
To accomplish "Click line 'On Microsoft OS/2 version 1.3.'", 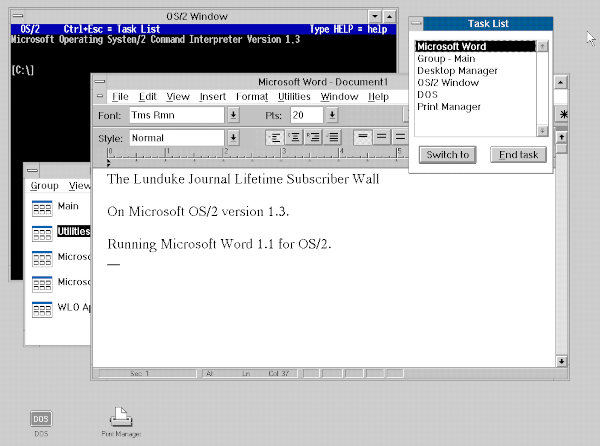I will (198, 212).
